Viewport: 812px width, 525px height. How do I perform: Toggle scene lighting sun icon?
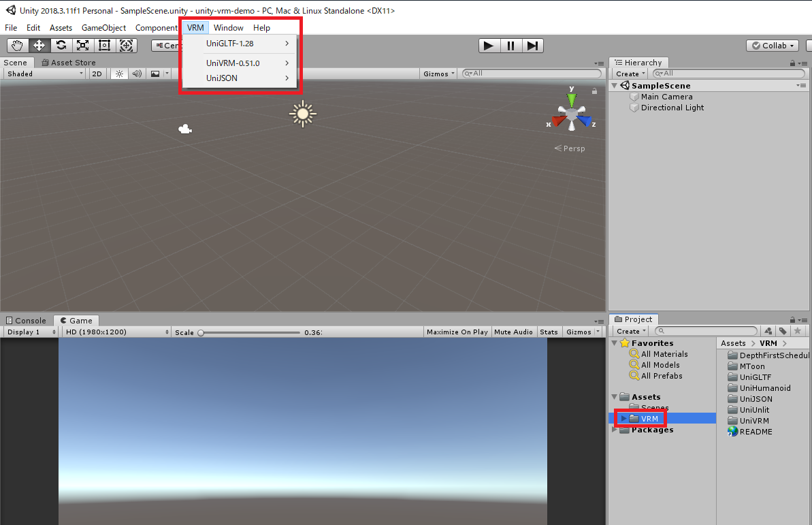coord(119,74)
